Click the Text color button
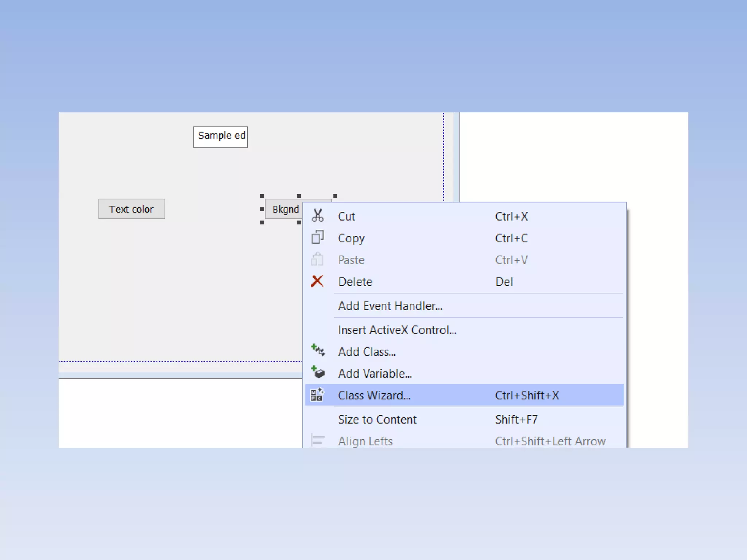This screenshot has width=747, height=560. [131, 209]
